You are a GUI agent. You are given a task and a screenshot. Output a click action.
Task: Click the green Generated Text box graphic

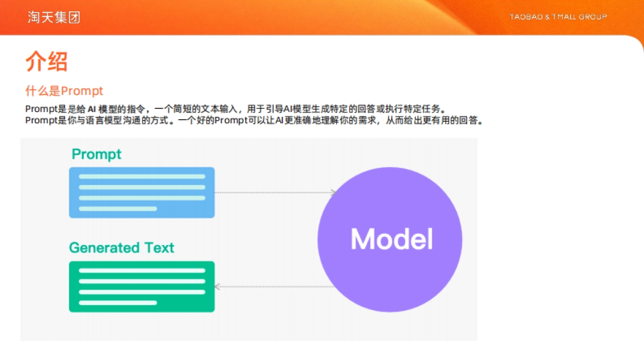click(141, 286)
